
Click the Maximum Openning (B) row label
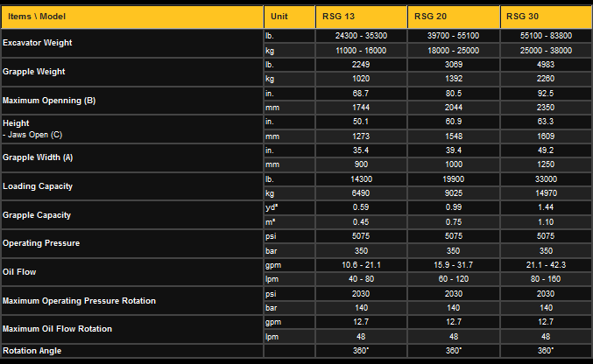[48, 101]
